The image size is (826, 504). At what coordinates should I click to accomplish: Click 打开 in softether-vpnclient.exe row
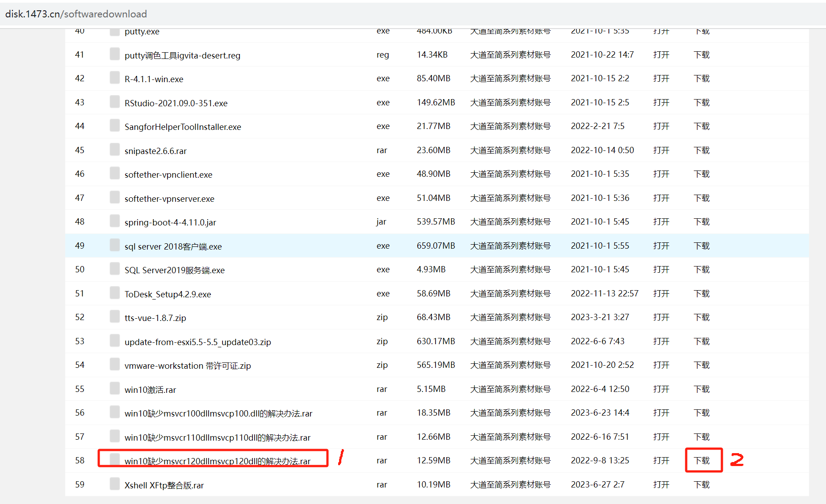[661, 174]
